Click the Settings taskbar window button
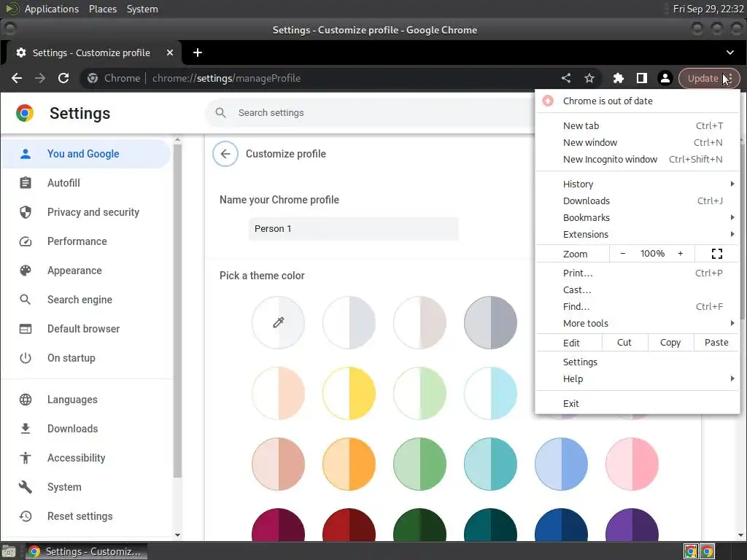Screen dimensions: 747x560 click(x=86, y=551)
